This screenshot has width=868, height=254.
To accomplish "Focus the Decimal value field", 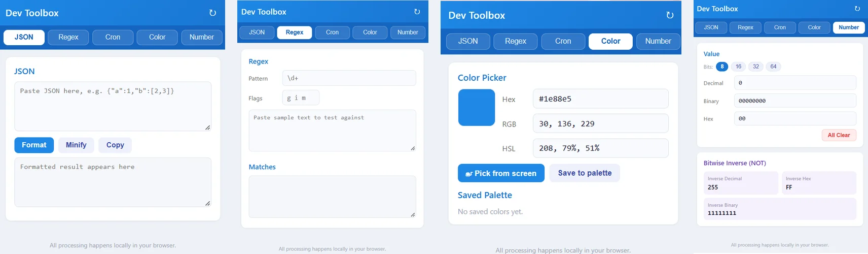I will [795, 83].
